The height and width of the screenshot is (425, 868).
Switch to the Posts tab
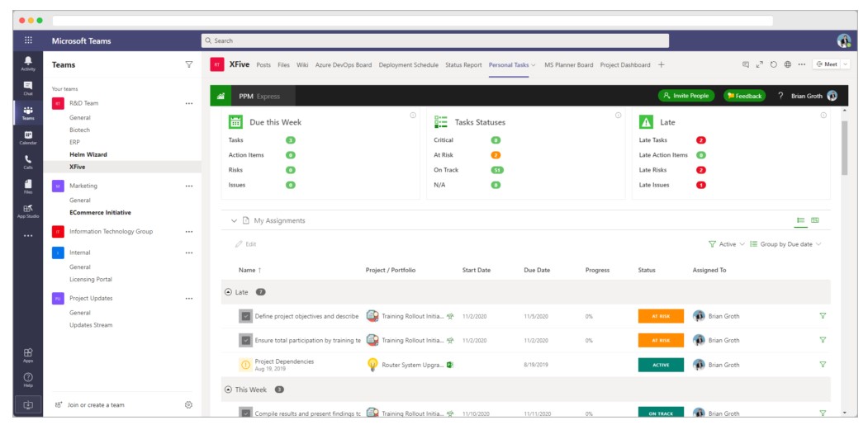tap(263, 64)
